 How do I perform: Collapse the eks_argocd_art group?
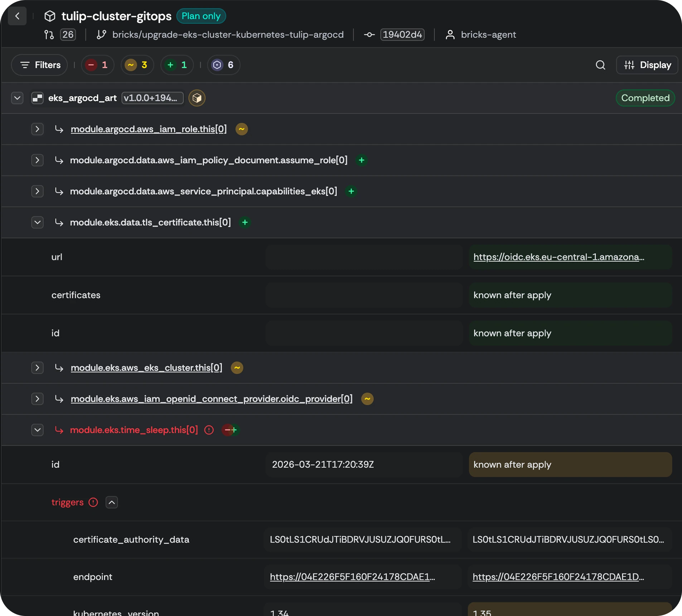pyautogui.click(x=17, y=98)
